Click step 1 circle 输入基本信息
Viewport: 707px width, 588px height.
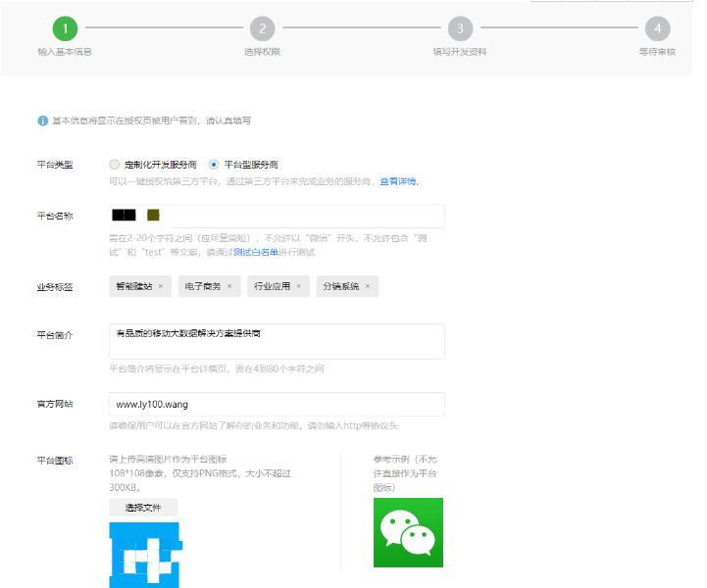coord(65,28)
